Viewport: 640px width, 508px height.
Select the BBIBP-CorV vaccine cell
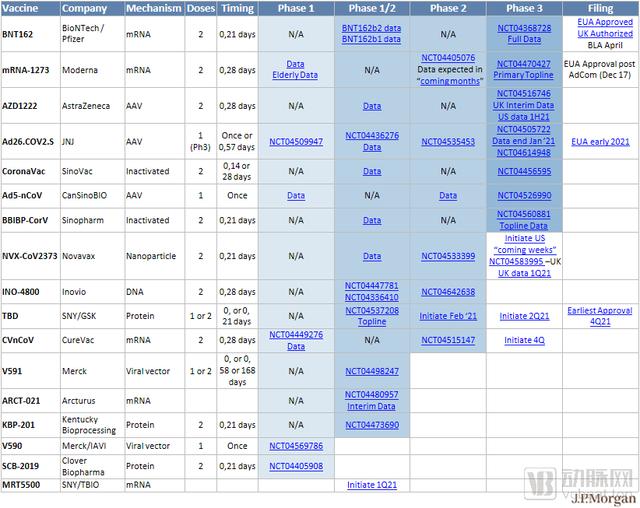tap(31, 220)
